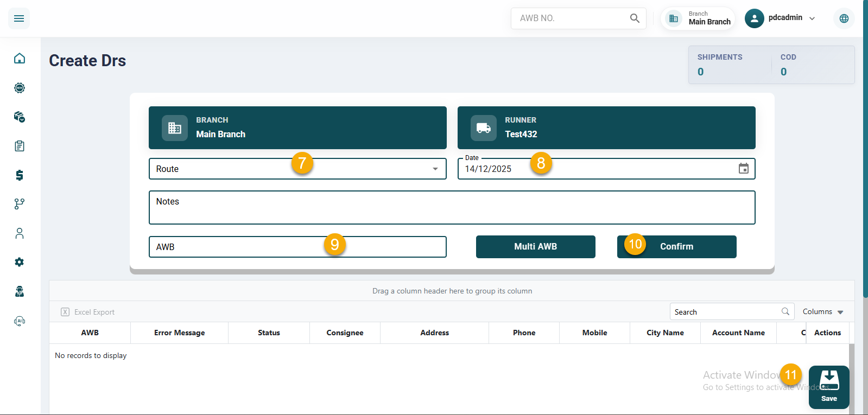The height and width of the screenshot is (415, 868).
Task: Click the clipboard reports sidebar icon
Action: click(x=20, y=146)
